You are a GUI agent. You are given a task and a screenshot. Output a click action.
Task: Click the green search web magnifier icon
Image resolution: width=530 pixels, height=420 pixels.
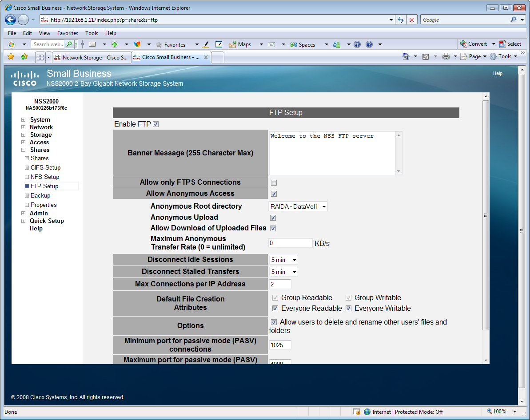point(69,44)
